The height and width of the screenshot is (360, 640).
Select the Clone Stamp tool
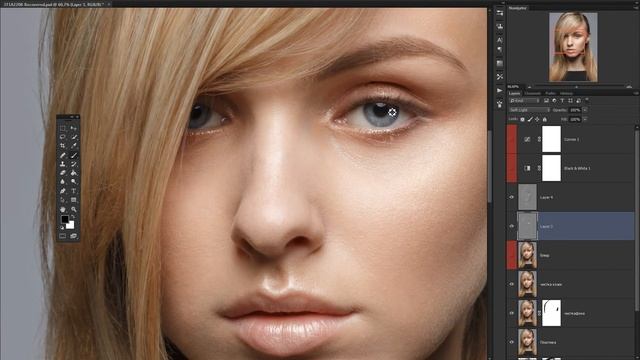63,164
